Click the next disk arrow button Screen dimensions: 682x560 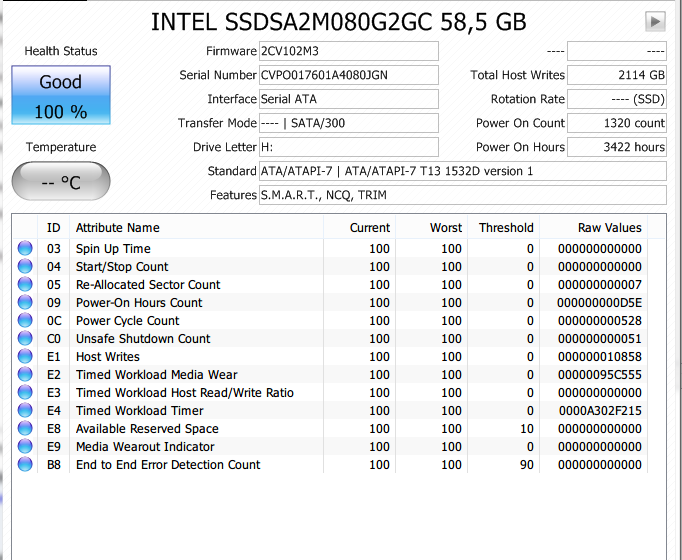[656, 21]
